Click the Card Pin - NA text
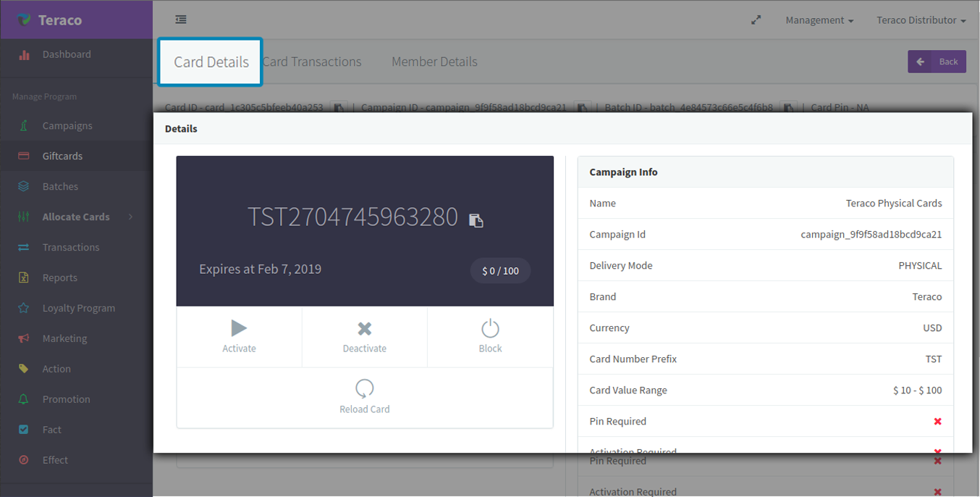Image resolution: width=980 pixels, height=497 pixels. click(x=840, y=107)
